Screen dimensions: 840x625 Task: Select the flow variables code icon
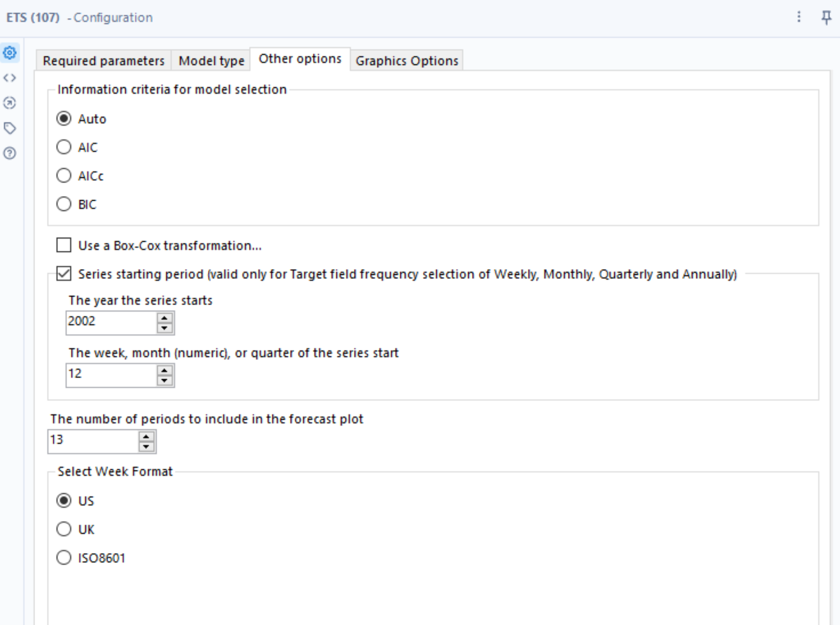10,78
